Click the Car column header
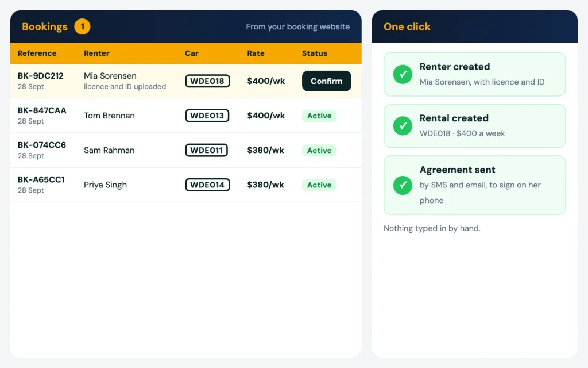This screenshot has height=368, width=588. coord(192,53)
